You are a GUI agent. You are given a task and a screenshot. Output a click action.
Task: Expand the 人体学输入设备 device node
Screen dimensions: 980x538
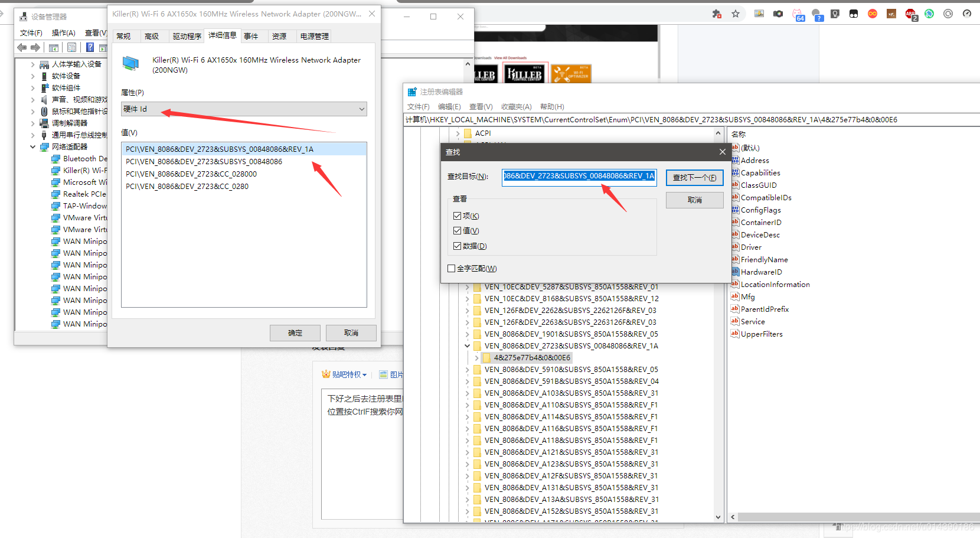click(x=32, y=64)
